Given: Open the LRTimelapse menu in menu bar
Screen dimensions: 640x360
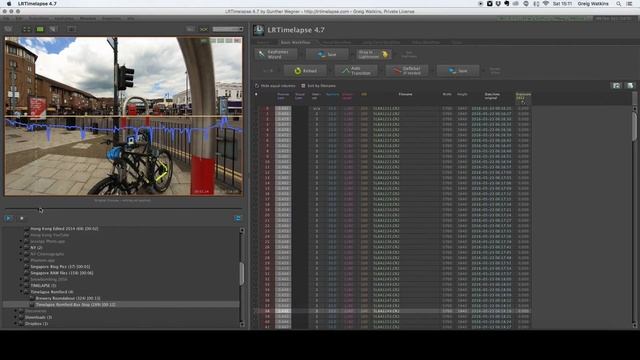Looking at the screenshot, I should [x=37, y=4].
